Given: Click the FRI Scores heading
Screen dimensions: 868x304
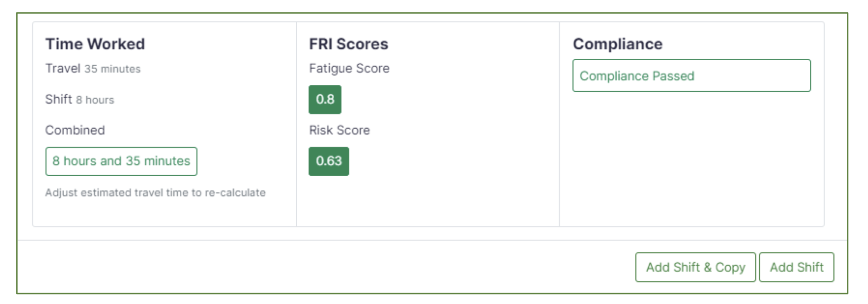Looking at the screenshot, I should tap(349, 44).
